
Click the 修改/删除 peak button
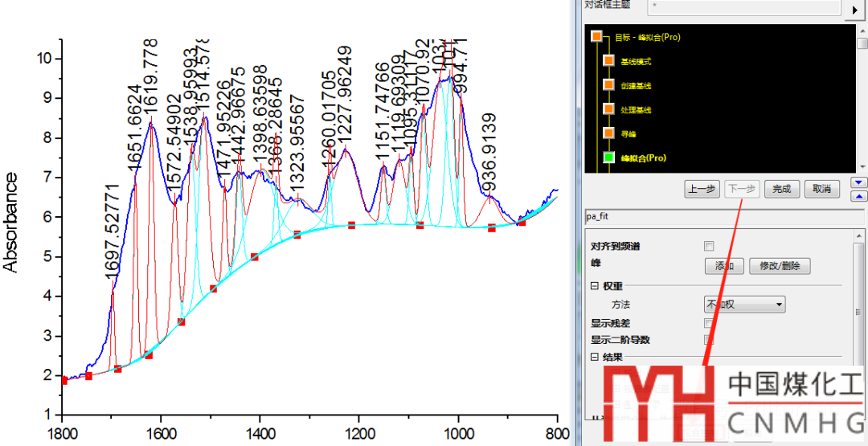(x=779, y=266)
